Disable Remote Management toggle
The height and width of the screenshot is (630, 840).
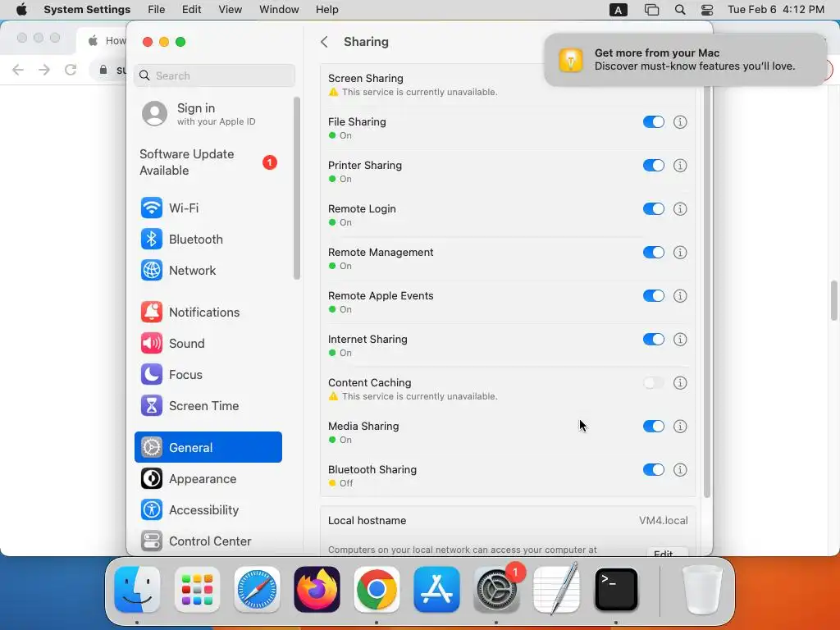tap(654, 253)
